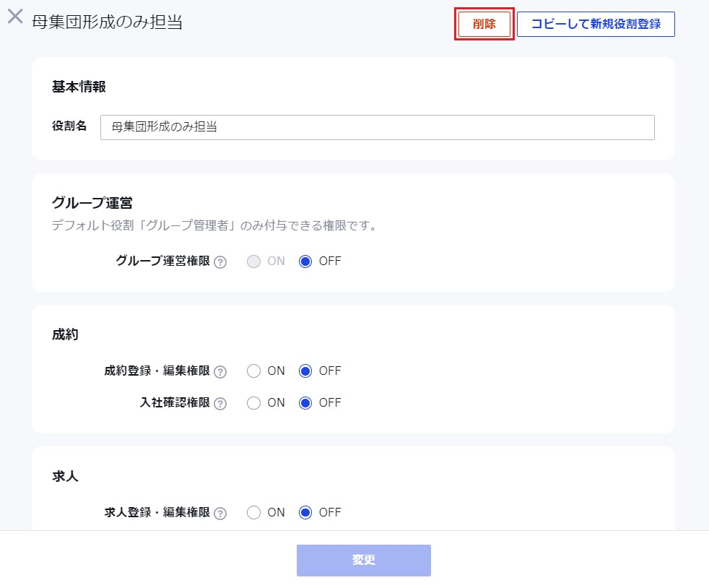Open help icon beside 求人登録・編集権限
The width and height of the screenshot is (709, 588).
coord(220,514)
